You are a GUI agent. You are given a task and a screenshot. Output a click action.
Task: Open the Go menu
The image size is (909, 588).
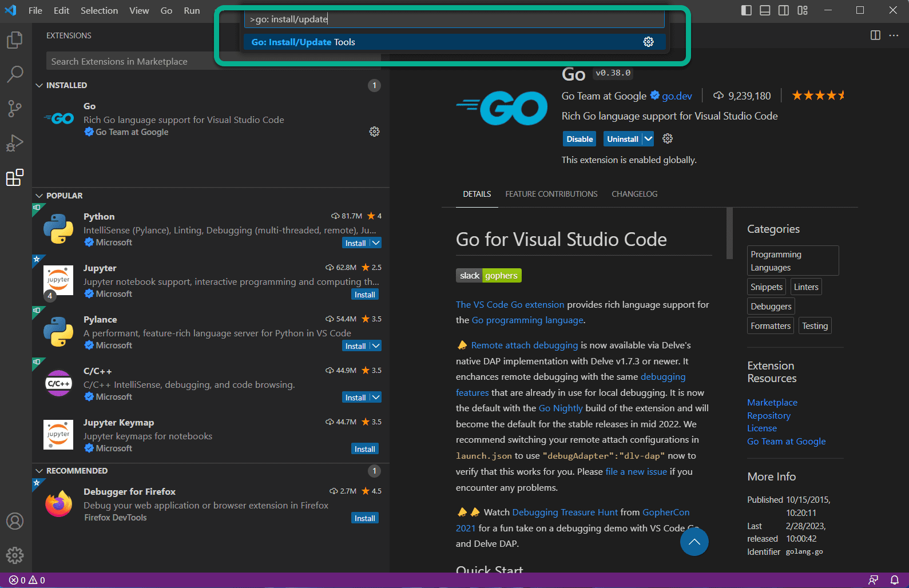(166, 10)
